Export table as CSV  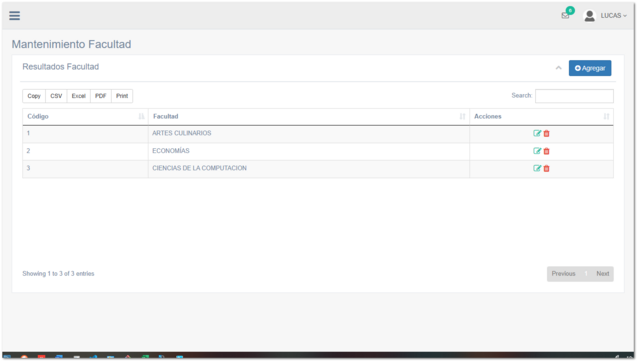tap(56, 96)
